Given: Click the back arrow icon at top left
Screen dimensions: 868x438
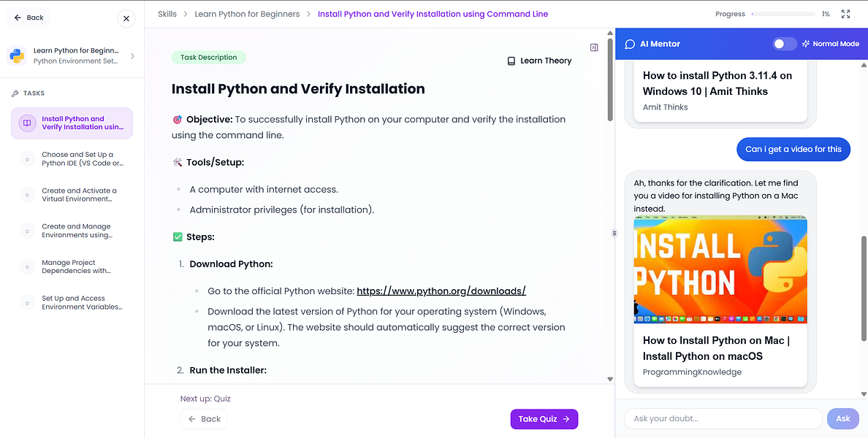Looking at the screenshot, I should click(x=18, y=17).
